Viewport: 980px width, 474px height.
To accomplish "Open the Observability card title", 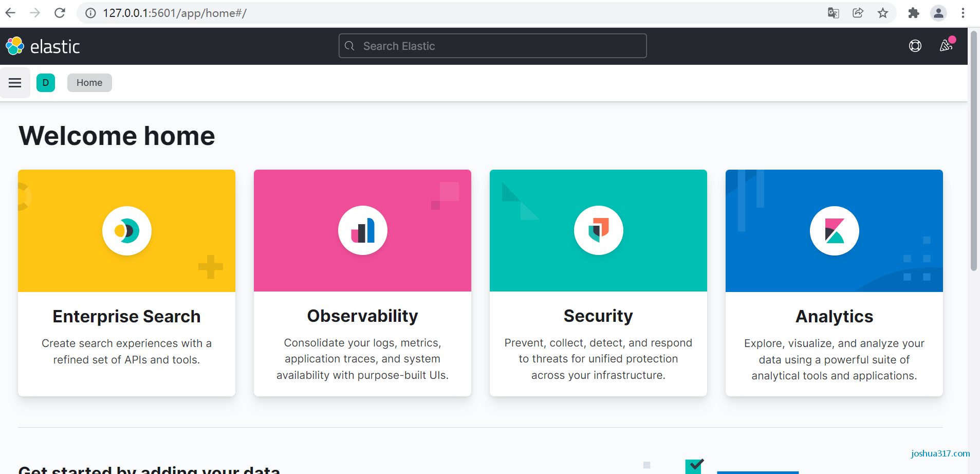I will (362, 316).
